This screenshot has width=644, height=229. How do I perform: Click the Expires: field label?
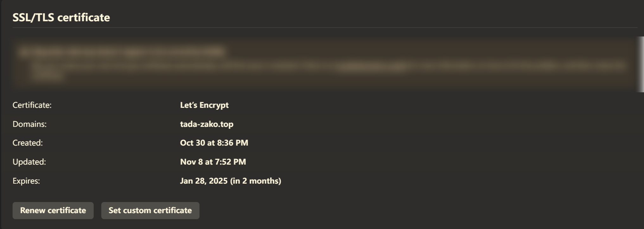26,181
